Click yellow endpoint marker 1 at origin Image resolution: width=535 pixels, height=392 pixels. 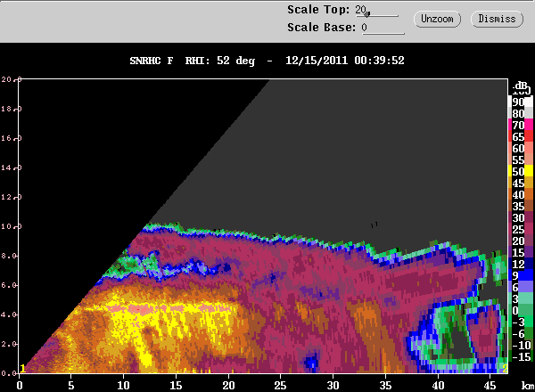pos(22,369)
